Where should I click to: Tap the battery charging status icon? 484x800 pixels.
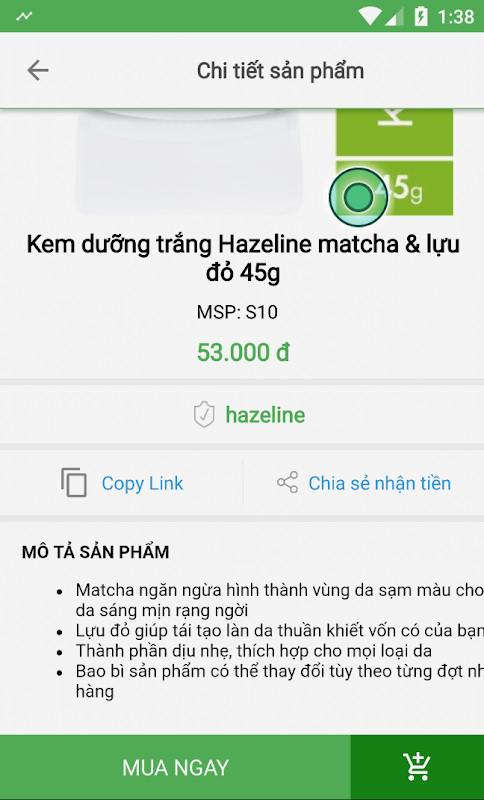pyautogui.click(x=421, y=16)
